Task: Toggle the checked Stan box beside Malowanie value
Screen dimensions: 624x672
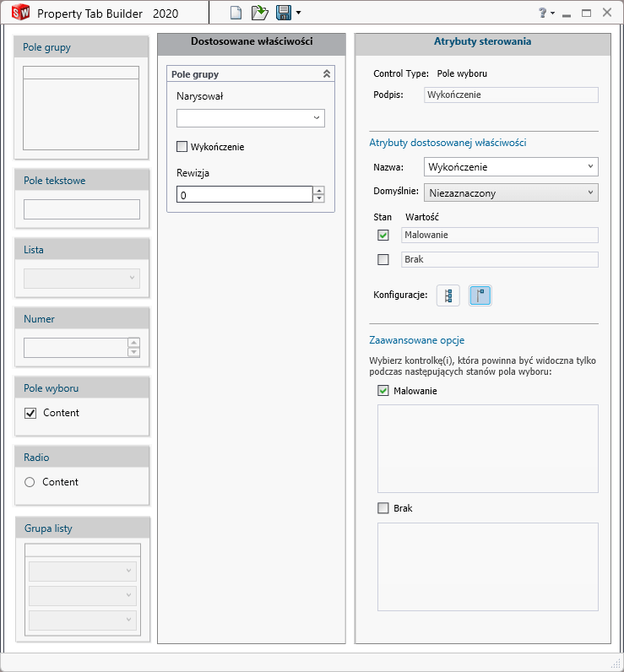Action: click(383, 235)
